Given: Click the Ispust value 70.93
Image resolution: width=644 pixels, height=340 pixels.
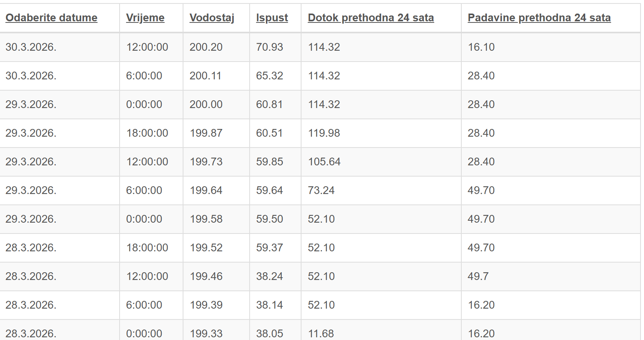Looking at the screenshot, I should point(269,47).
